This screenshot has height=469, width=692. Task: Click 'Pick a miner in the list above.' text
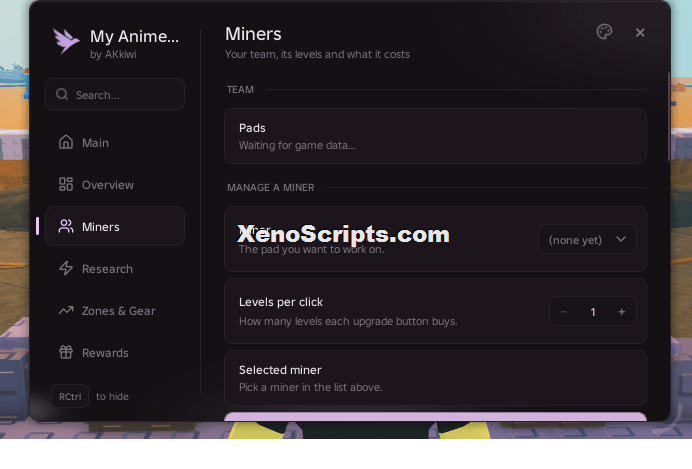[x=310, y=387]
